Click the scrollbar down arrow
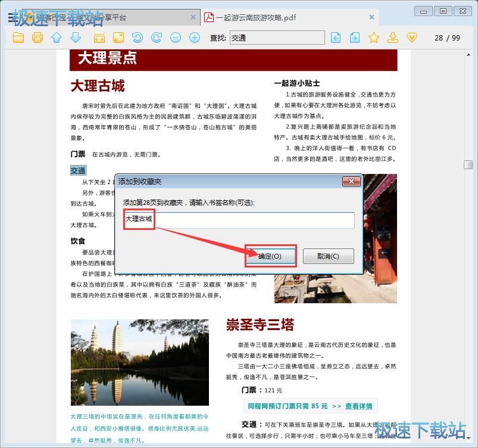This screenshot has height=448, width=478. (468, 438)
